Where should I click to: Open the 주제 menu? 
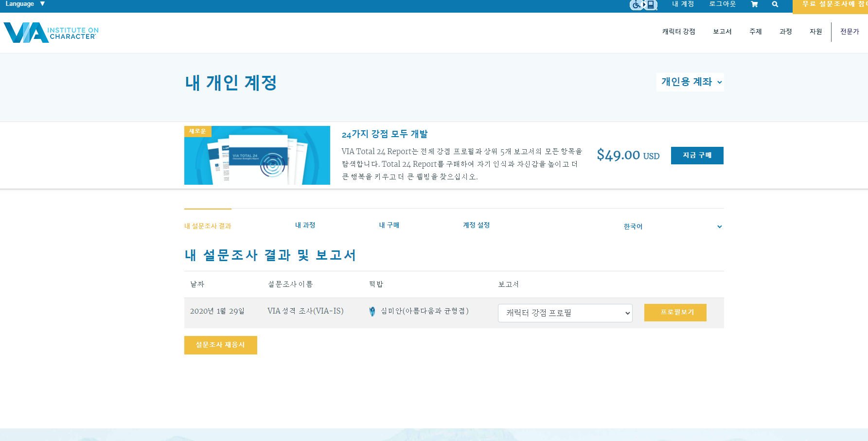click(x=755, y=32)
